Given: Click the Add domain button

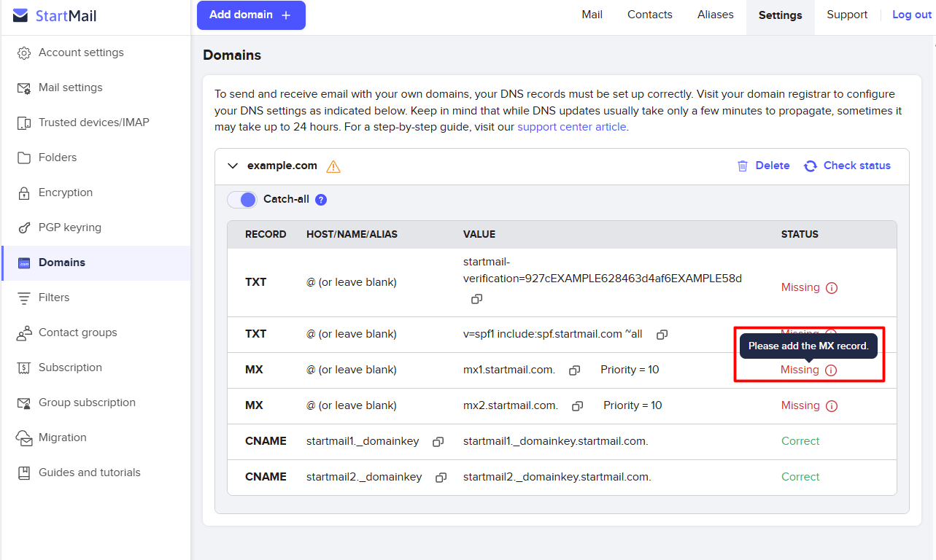Looking at the screenshot, I should (251, 15).
